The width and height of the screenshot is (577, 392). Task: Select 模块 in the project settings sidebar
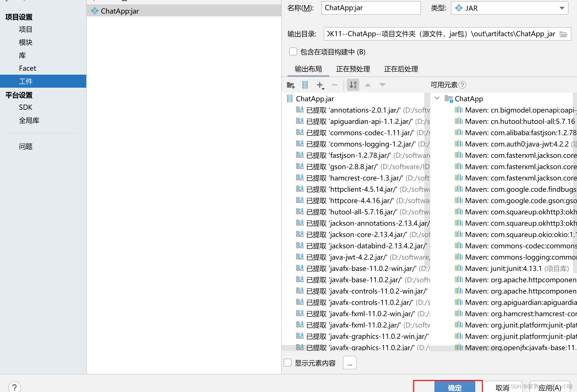pyautogui.click(x=26, y=42)
